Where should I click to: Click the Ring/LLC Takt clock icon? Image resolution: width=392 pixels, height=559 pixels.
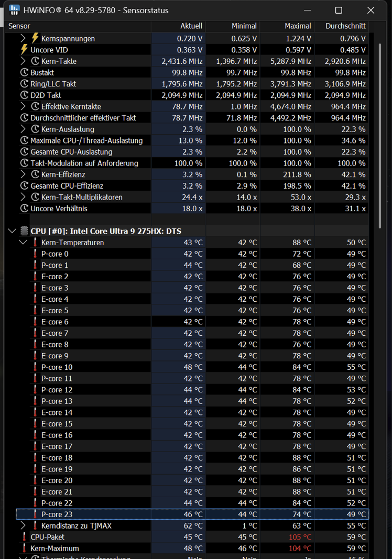click(x=24, y=84)
